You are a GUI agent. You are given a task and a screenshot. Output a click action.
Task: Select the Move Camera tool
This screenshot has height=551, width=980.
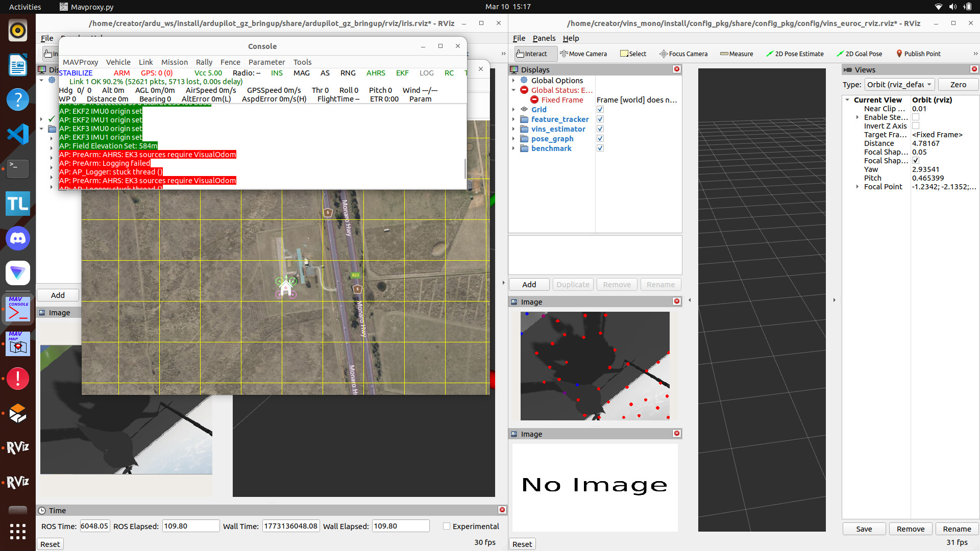pos(583,54)
